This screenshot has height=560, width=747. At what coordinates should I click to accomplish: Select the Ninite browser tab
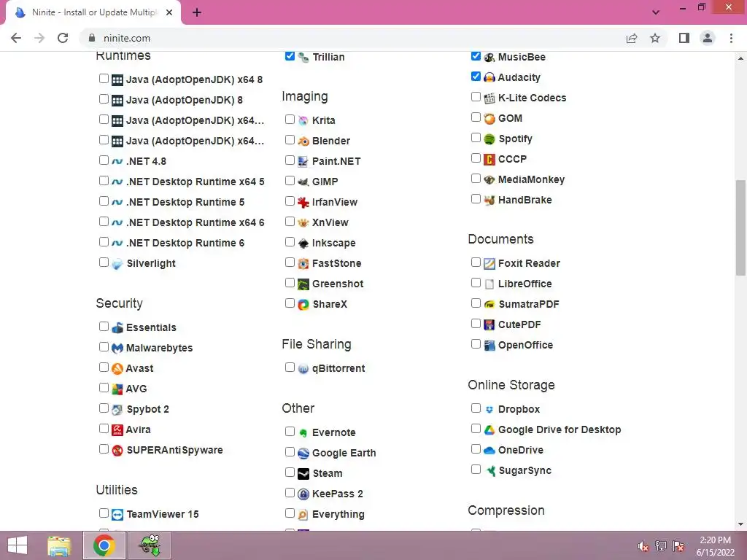(93, 12)
